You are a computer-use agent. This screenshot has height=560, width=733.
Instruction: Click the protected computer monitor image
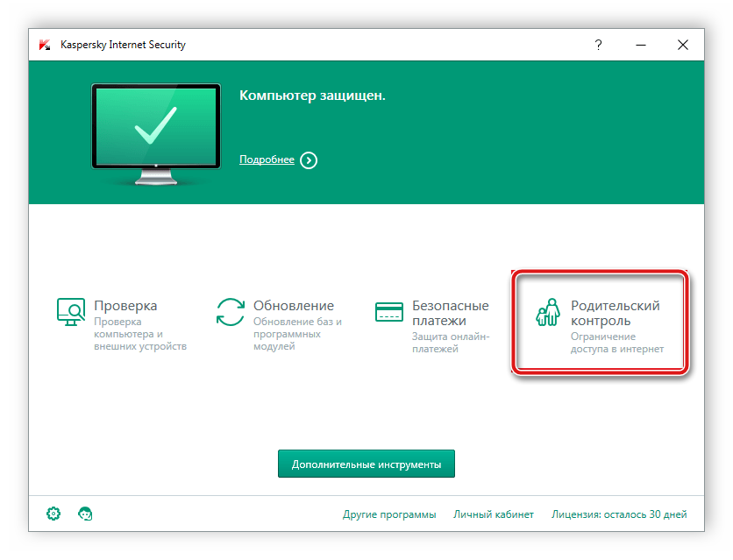pos(156,134)
